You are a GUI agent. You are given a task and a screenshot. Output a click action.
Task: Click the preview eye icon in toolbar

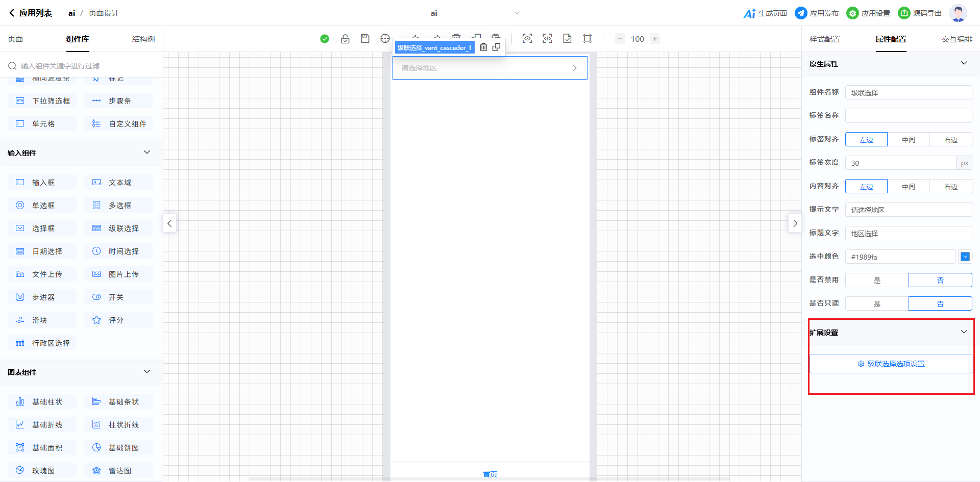(x=527, y=39)
